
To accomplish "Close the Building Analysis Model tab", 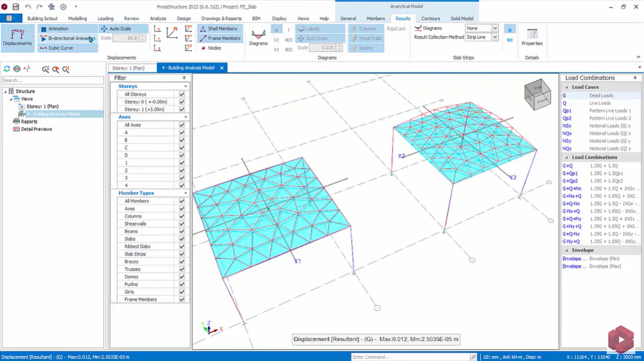I will pyautogui.click(x=222, y=68).
